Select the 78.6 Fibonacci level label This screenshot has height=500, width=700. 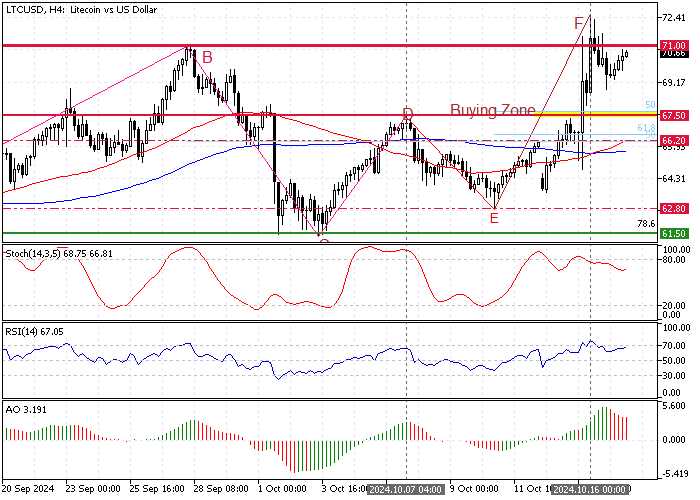646,224
